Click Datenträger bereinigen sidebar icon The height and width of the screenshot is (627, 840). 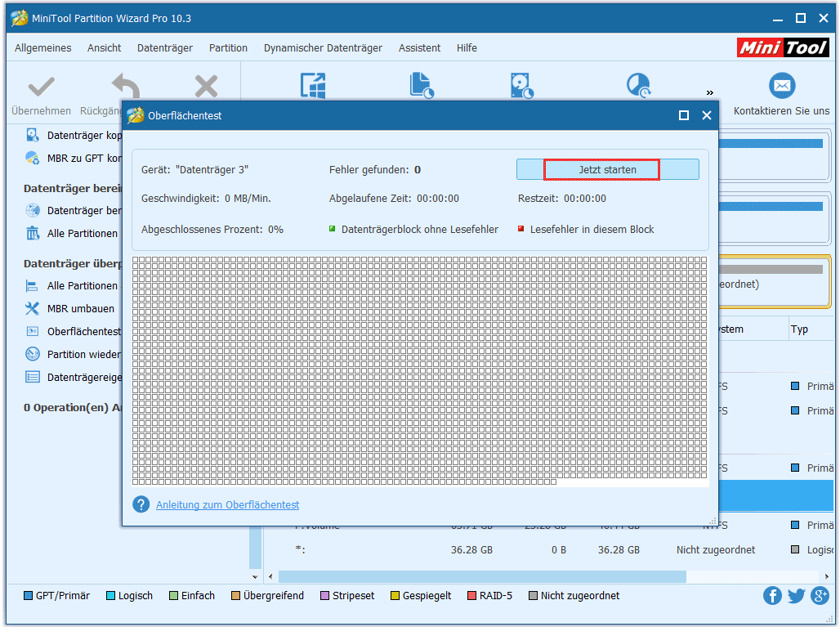tap(33, 210)
